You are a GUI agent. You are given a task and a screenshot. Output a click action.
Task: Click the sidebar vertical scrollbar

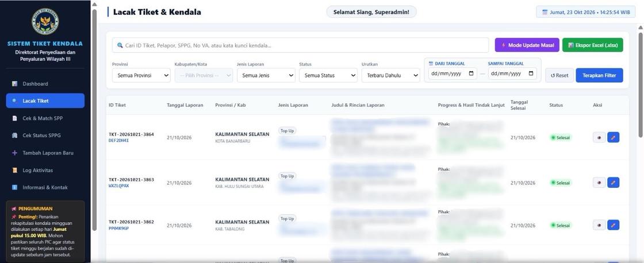click(x=94, y=119)
